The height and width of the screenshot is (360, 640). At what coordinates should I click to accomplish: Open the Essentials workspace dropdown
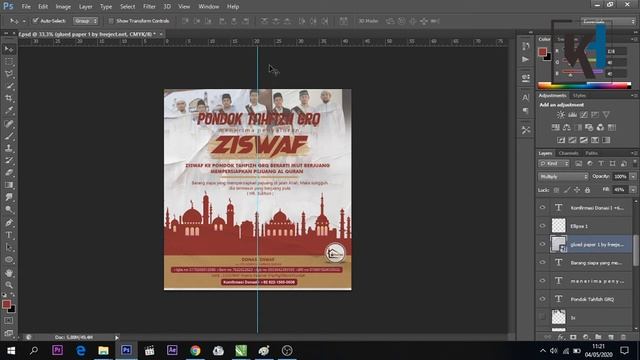[608, 21]
